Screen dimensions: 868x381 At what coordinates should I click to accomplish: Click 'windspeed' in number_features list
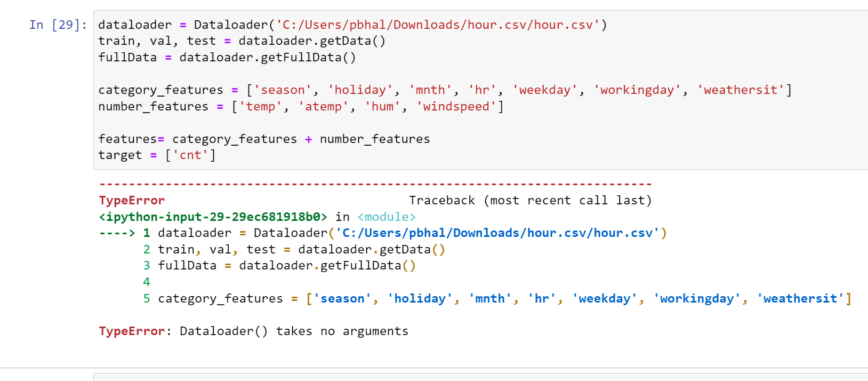[x=456, y=107]
